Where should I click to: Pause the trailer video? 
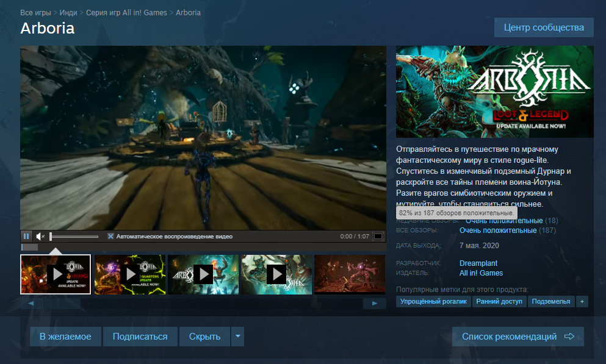pos(26,236)
